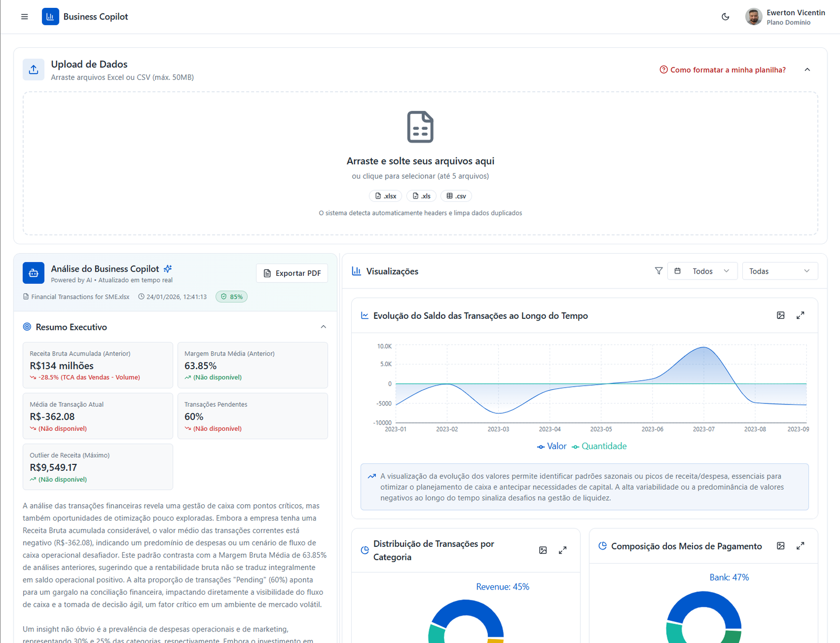Collapse the Resumo Executivo section
Screen dimensions: 840x643
[x=323, y=327]
